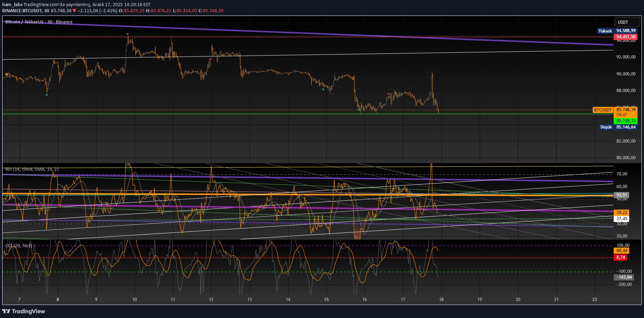Click the teal up-triangle marker at Dec 16 low
644x318 pixels.
pyautogui.click(x=358, y=109)
